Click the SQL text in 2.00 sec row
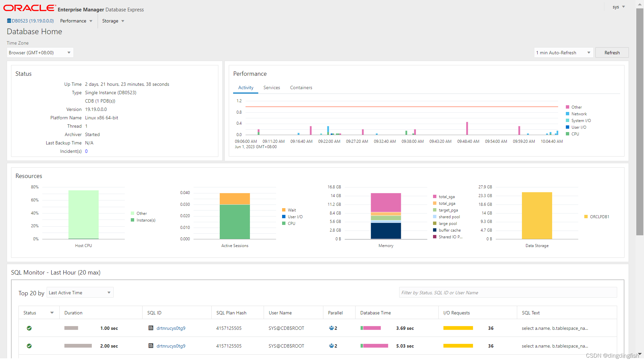The width and height of the screenshot is (644, 362). [555, 346]
